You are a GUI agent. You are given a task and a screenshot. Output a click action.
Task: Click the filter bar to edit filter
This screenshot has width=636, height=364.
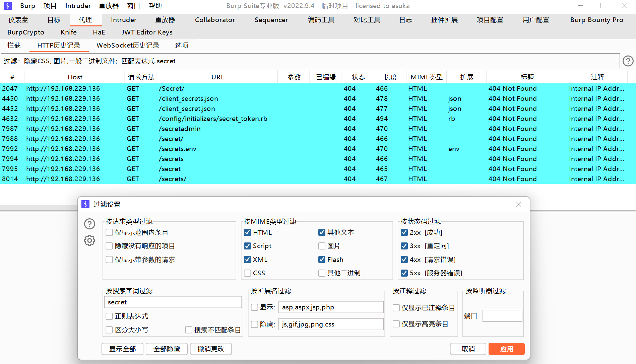point(310,61)
